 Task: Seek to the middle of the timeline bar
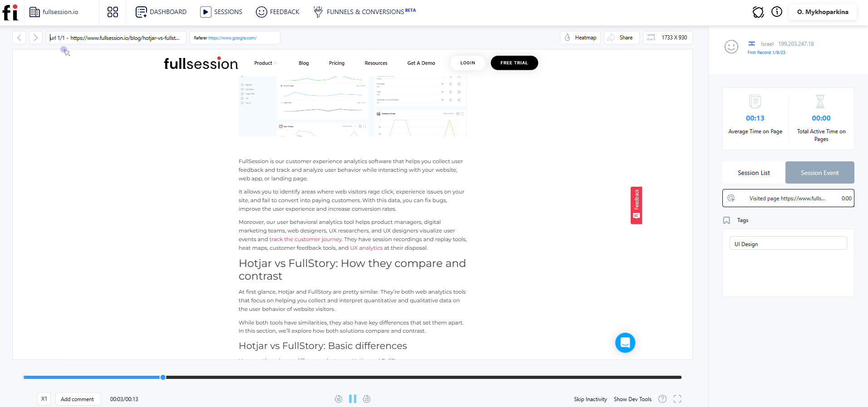pos(353,377)
